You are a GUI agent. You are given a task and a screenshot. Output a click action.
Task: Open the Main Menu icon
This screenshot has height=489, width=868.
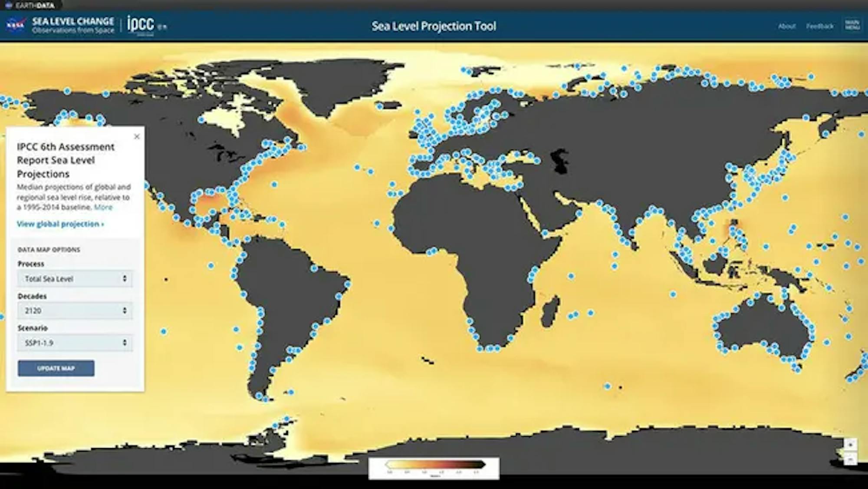[x=852, y=25]
